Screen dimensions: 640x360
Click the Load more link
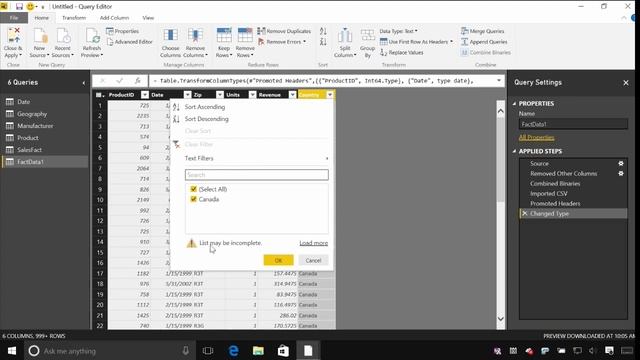coord(313,243)
